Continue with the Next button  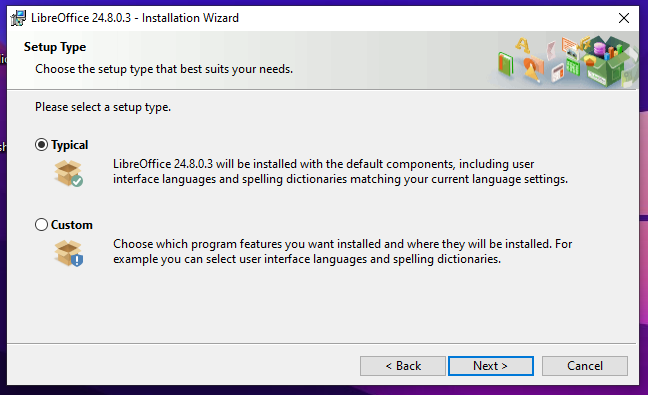pyautogui.click(x=491, y=366)
